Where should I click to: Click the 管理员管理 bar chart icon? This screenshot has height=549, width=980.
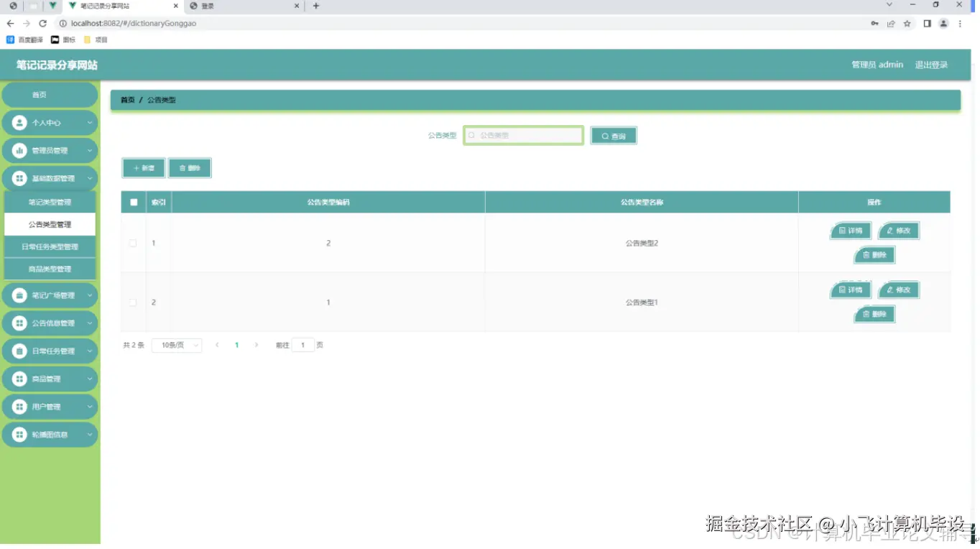coord(20,151)
